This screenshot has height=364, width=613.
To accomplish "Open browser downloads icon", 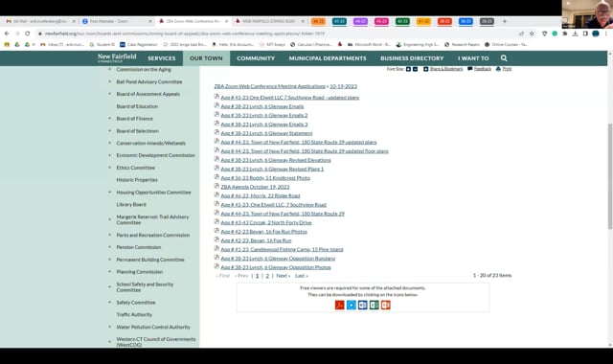I will [x=575, y=34].
